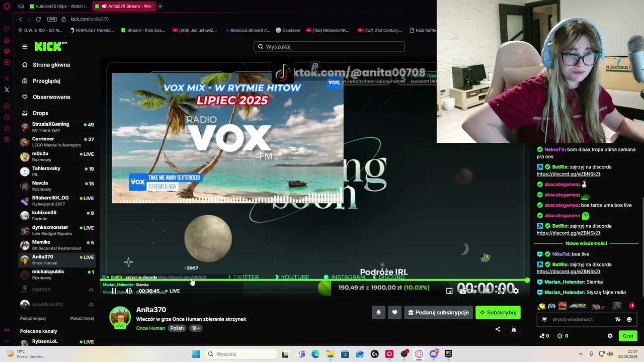Open dynksxmonster channel in sidebar
This screenshot has height=362, width=644.
click(x=57, y=230)
